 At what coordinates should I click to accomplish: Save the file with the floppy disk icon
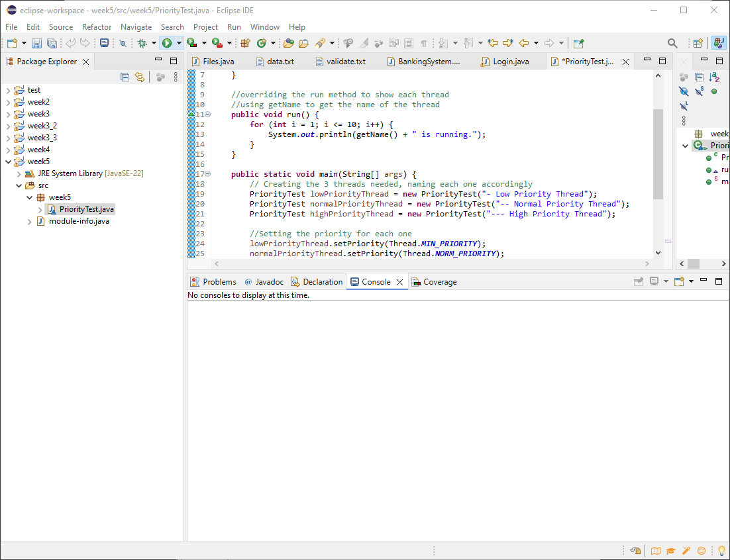(36, 43)
